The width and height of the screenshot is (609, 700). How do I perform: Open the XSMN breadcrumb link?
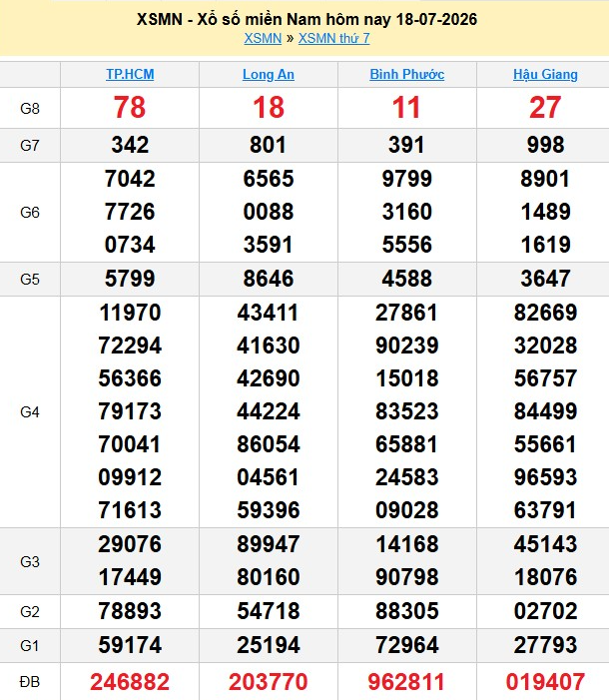263,38
